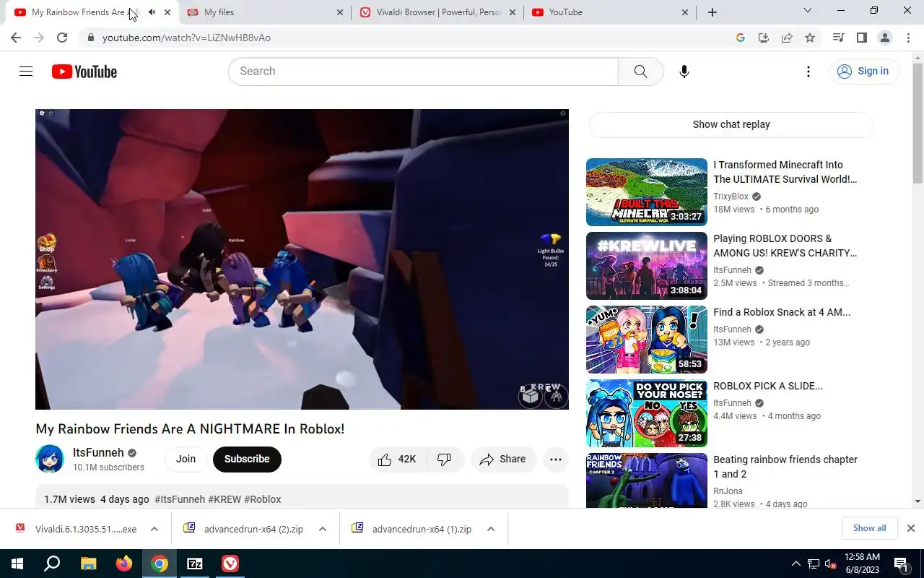
Task: Open the Chrome profile avatar
Action: 885,38
